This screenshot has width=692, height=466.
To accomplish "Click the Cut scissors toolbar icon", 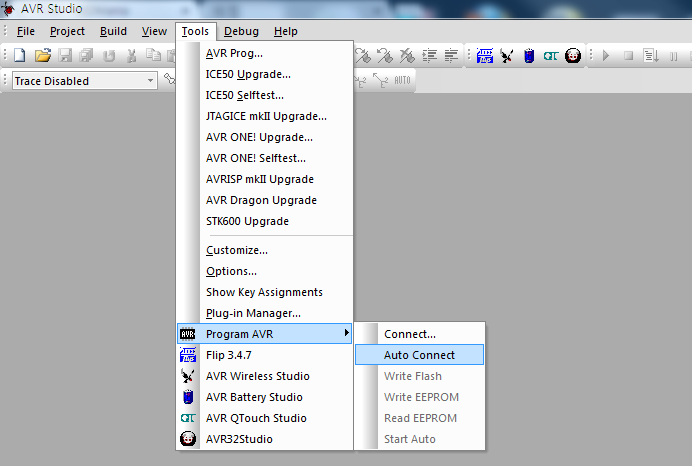I will point(131,56).
